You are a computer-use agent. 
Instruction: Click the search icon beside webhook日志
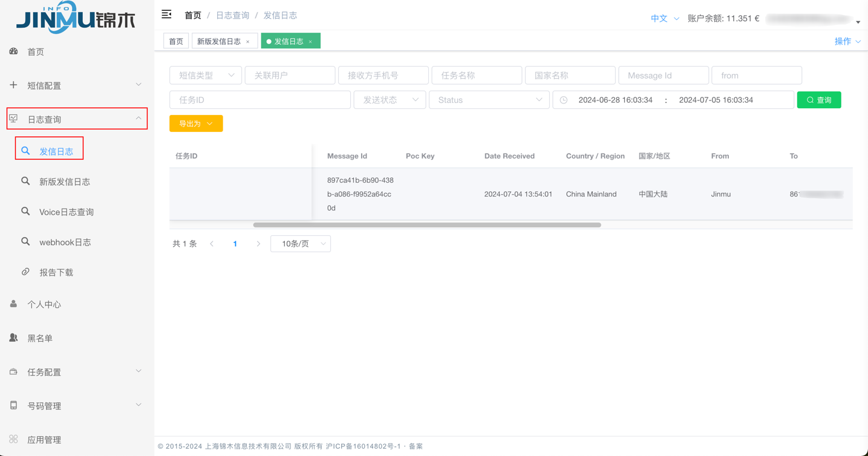(x=25, y=241)
